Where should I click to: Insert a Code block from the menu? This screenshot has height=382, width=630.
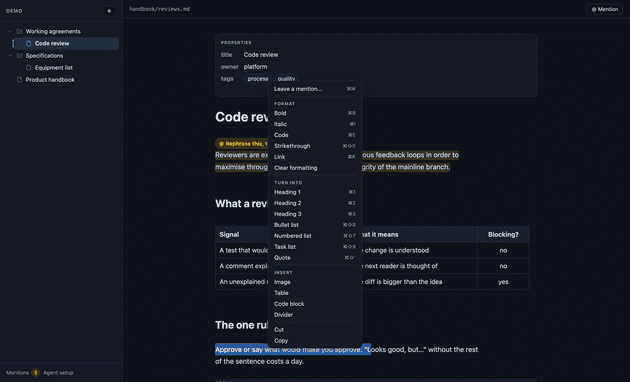coord(315,304)
